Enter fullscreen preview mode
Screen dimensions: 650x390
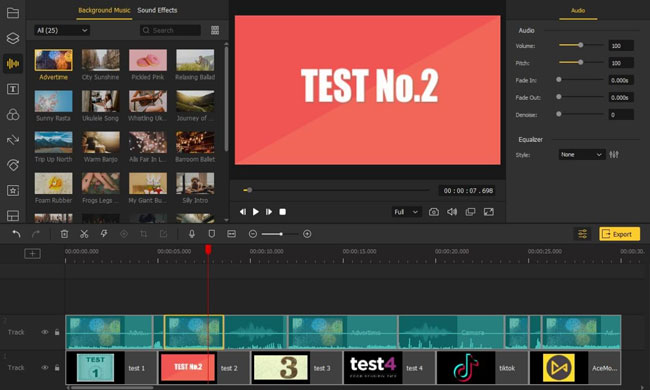pyautogui.click(x=489, y=212)
